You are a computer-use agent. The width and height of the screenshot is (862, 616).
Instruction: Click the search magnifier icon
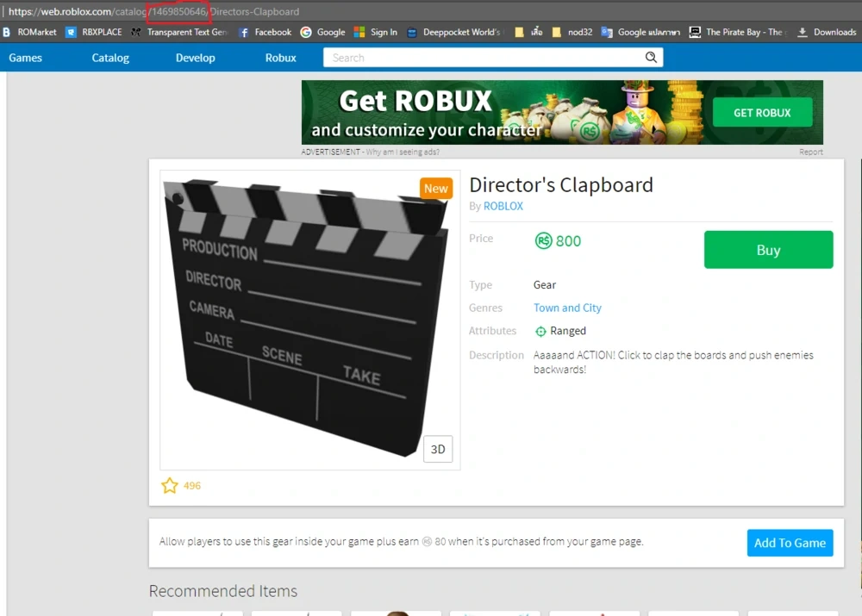click(x=651, y=57)
